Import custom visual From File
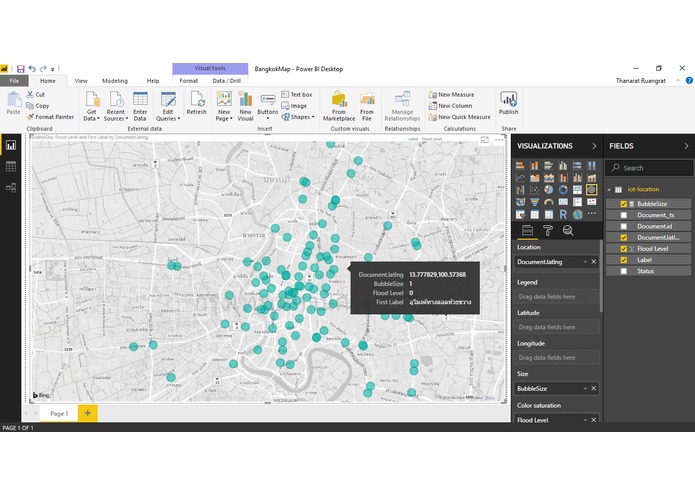Viewport: 695px width, 494px height. (x=367, y=106)
